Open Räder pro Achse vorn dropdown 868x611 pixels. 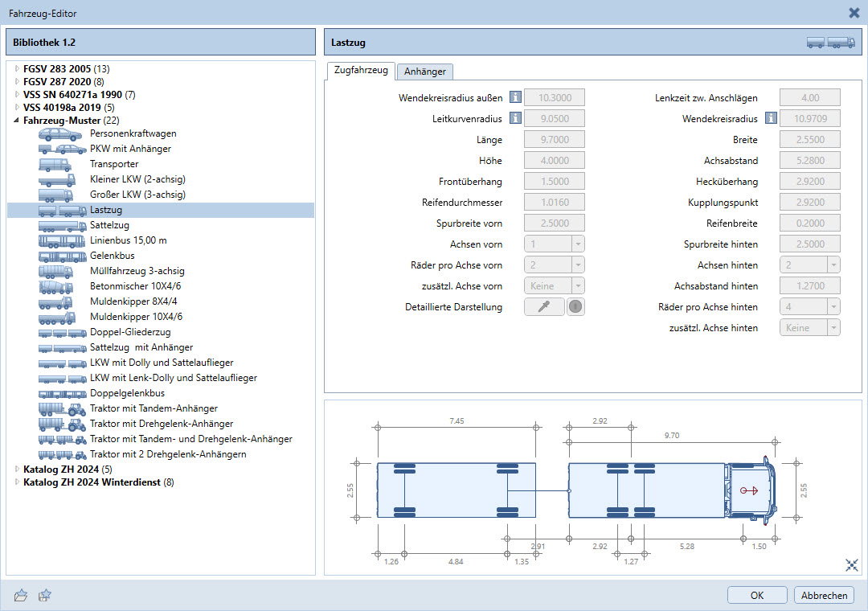554,264
